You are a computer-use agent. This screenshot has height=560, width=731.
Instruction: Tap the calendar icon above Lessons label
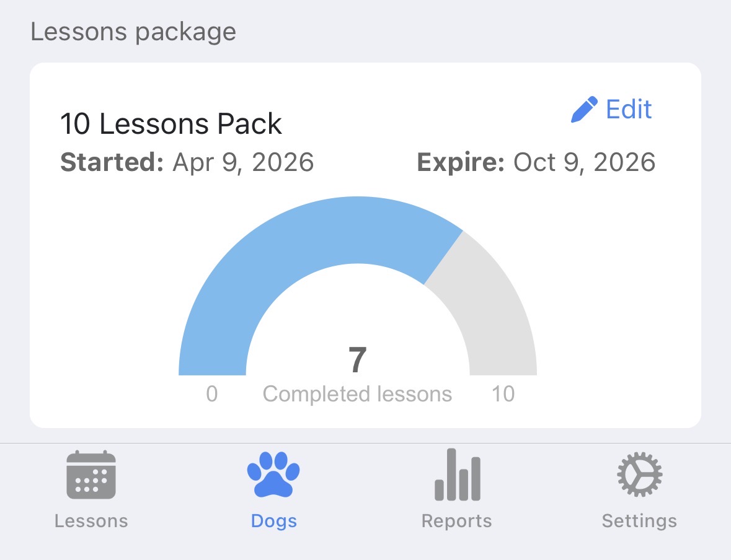coord(91,474)
